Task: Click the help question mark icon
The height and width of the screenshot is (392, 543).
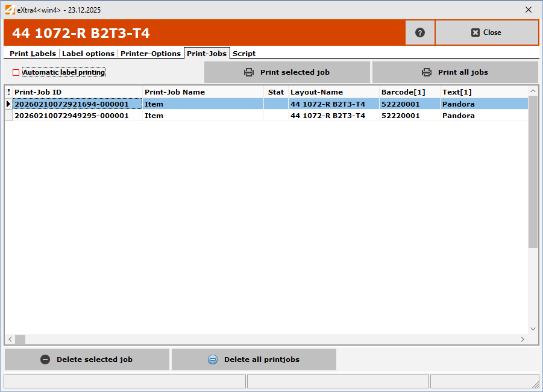Action: (x=420, y=33)
